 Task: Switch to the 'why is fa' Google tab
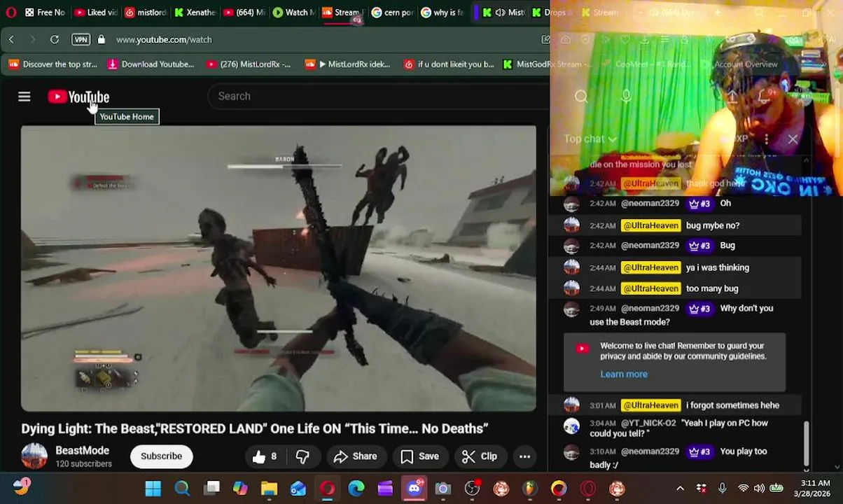443,13
